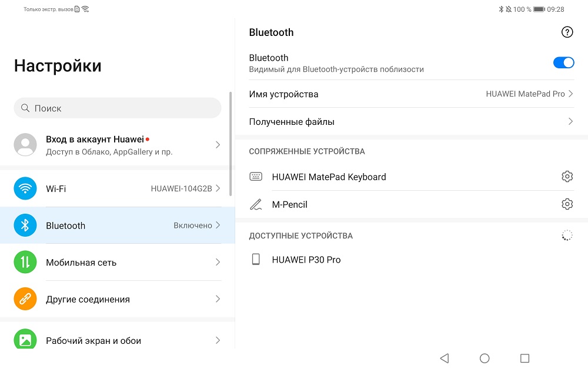Open the Received files chevron
This screenshot has width=588, height=368.
click(570, 121)
